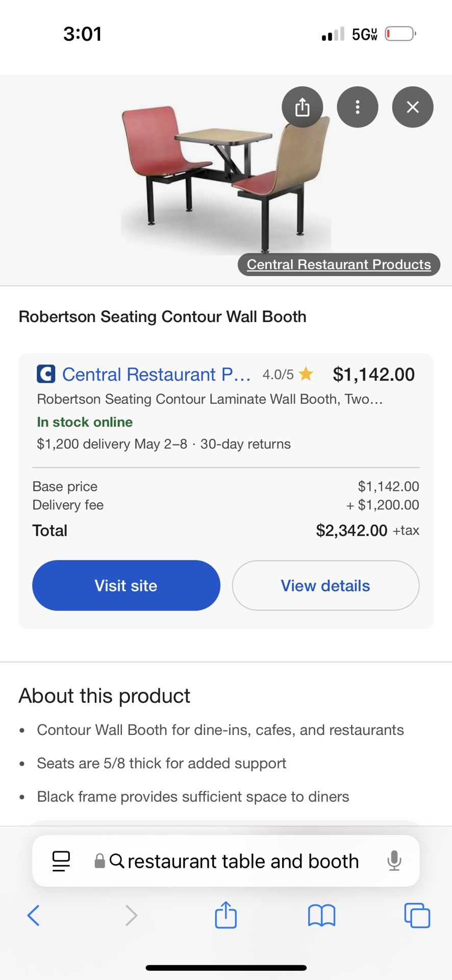Screen dimensions: 452x980
Task: Click the Central Restaurant seller logo icon
Action: 46,374
